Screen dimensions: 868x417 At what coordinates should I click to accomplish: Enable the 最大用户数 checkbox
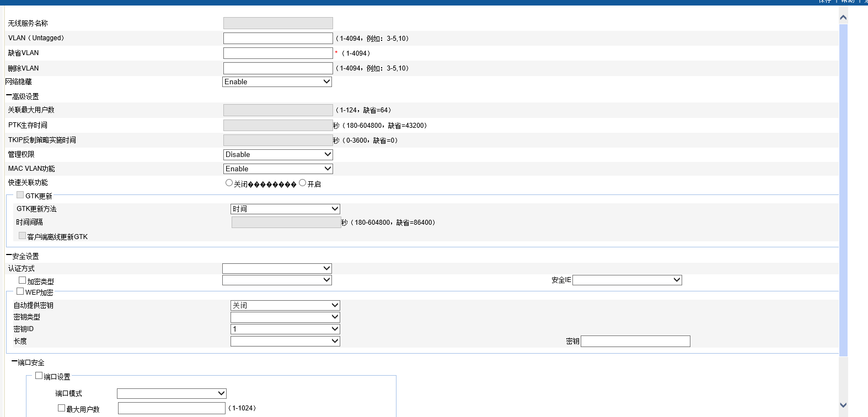tap(62, 408)
